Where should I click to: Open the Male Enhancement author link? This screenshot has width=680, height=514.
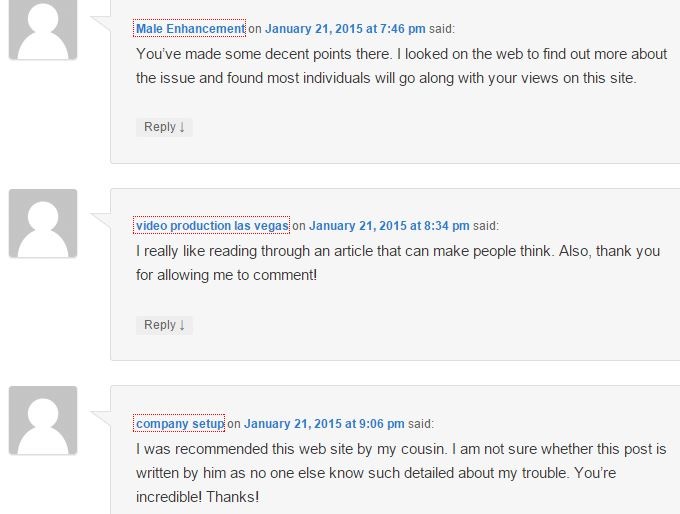click(x=190, y=29)
